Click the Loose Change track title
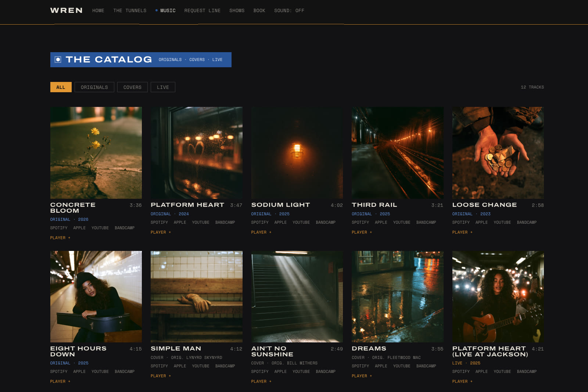The image size is (588, 392). (x=485, y=205)
